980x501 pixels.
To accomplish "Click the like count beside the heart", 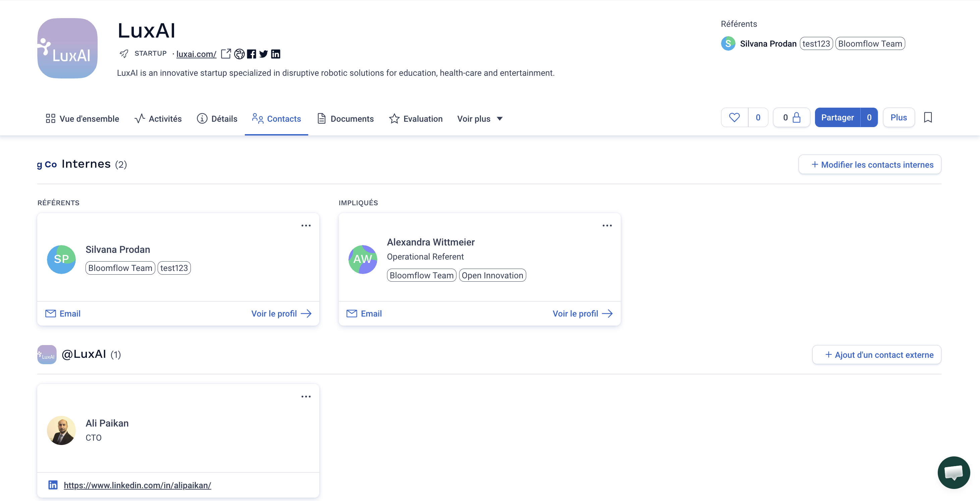I will tap(758, 118).
